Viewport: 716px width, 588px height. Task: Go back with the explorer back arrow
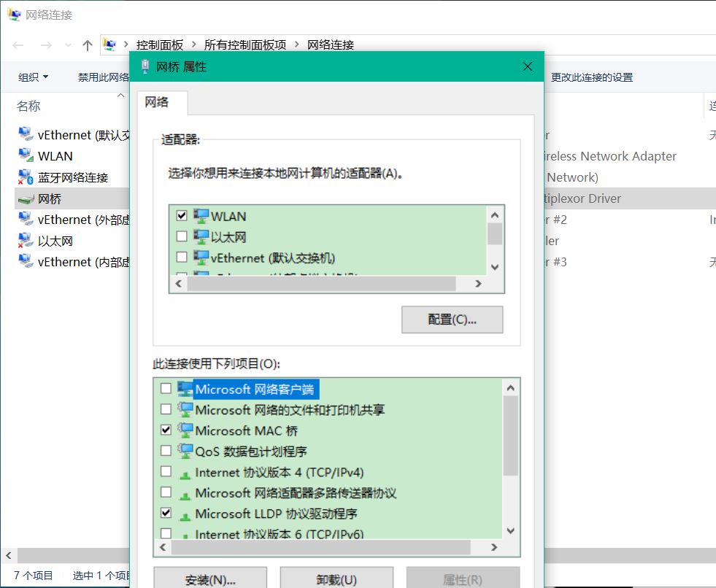[18, 45]
